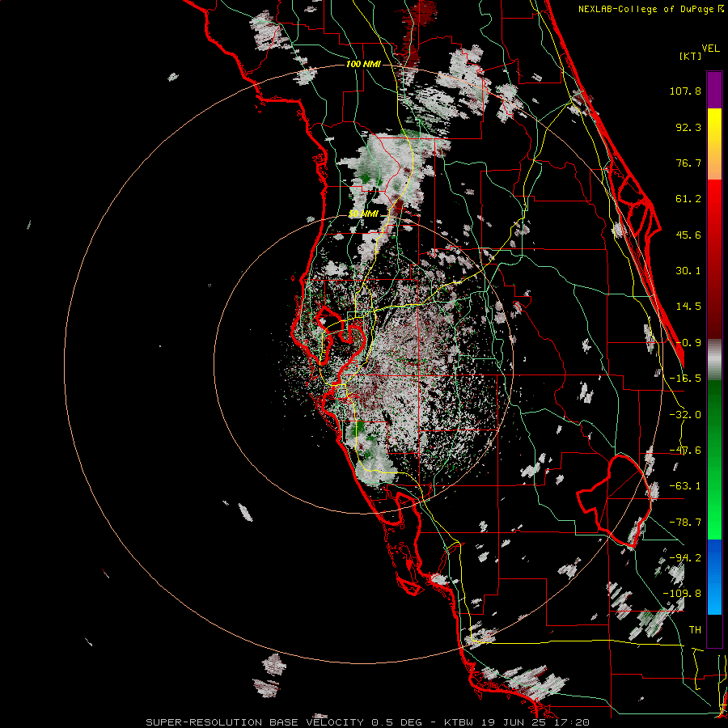
Task: Click the [KT] units label
Action: (x=691, y=56)
